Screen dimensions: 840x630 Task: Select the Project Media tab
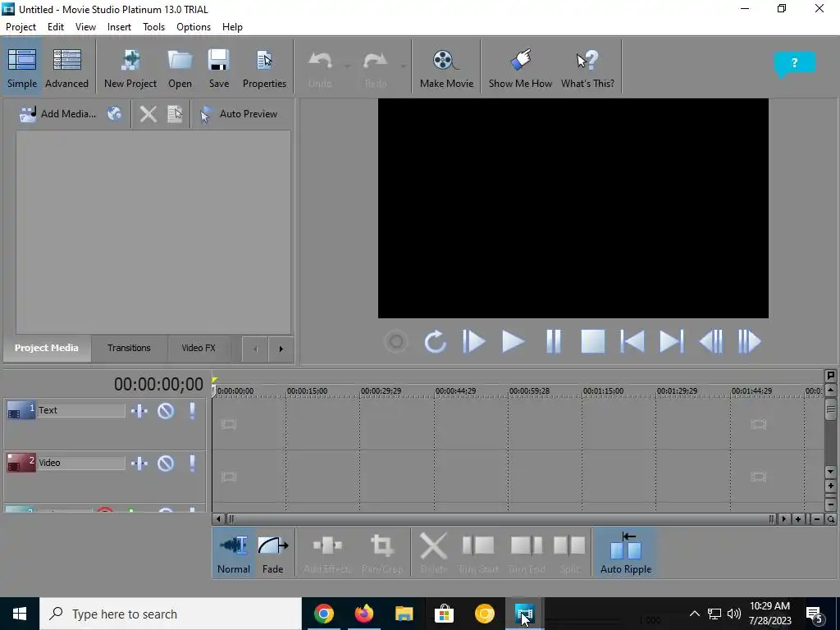pyautogui.click(x=47, y=348)
